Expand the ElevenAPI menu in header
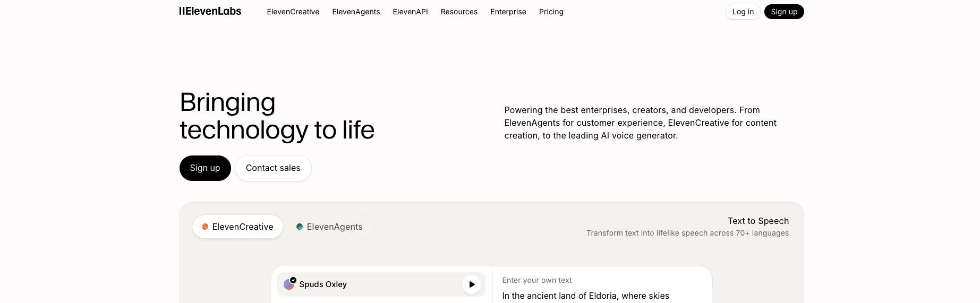 coord(410,12)
